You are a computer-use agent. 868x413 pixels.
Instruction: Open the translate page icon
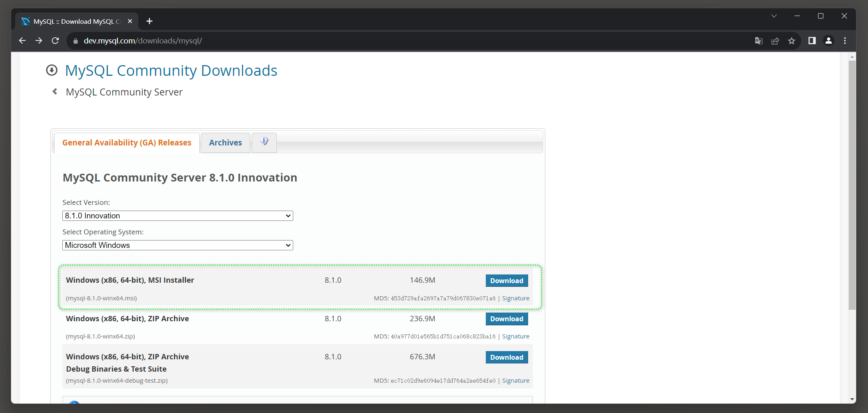pyautogui.click(x=759, y=41)
